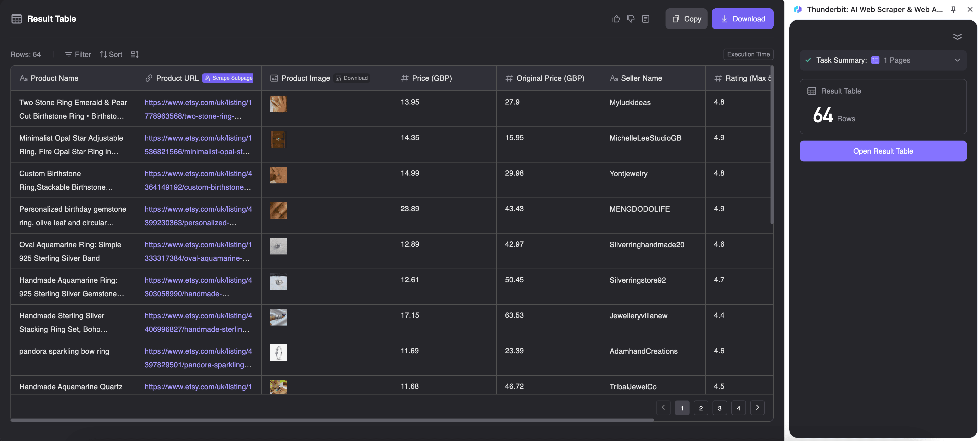
Task: Enable Scrape Subpage for Product URL
Action: (x=227, y=78)
